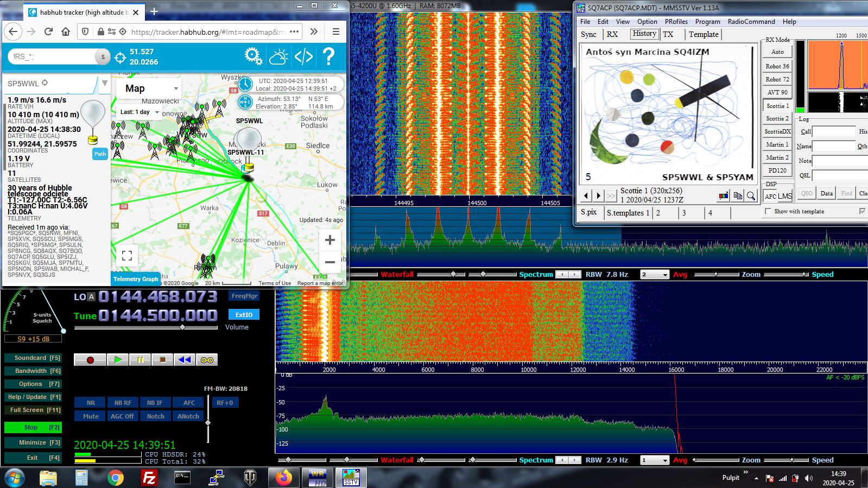868x488 pixels.
Task: Toggle fullscreen view of the tracker map
Action: 127,255
